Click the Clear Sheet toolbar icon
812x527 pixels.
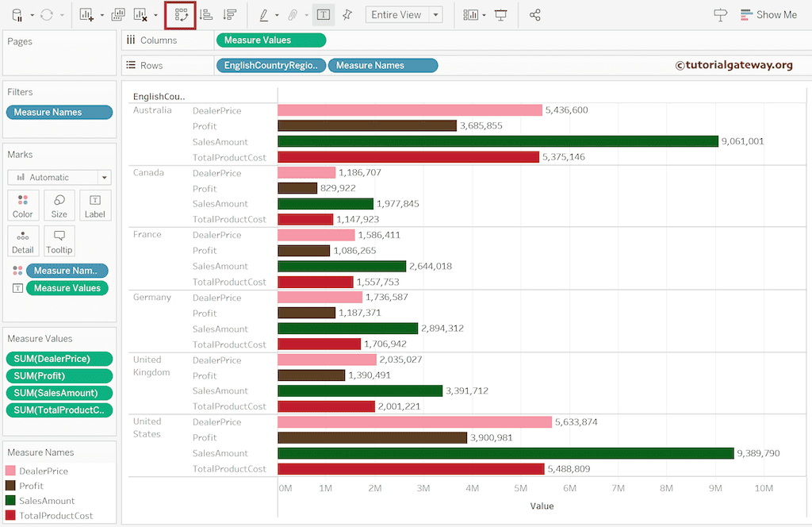(x=140, y=14)
